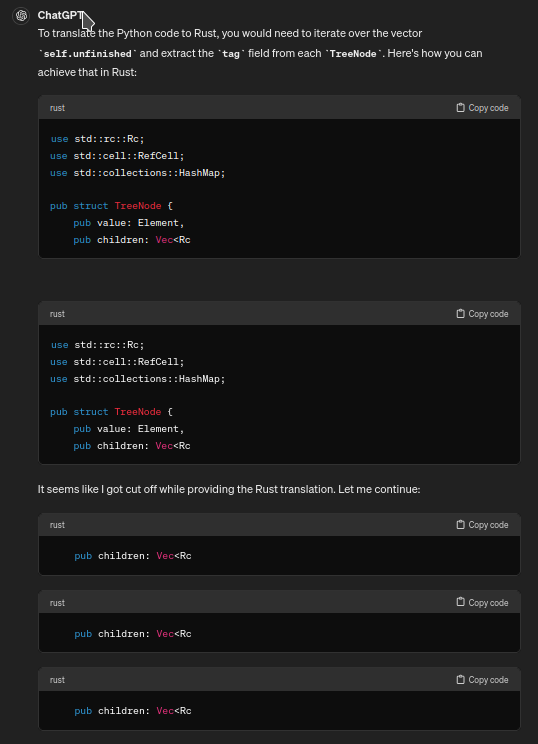
Task: Copy code from first rust block
Action: pyautogui.click(x=482, y=108)
